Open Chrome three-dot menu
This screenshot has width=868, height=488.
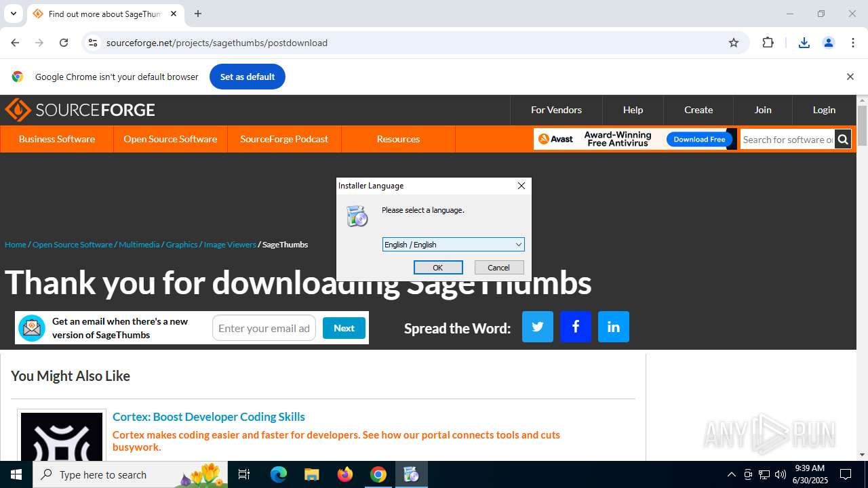pos(853,43)
